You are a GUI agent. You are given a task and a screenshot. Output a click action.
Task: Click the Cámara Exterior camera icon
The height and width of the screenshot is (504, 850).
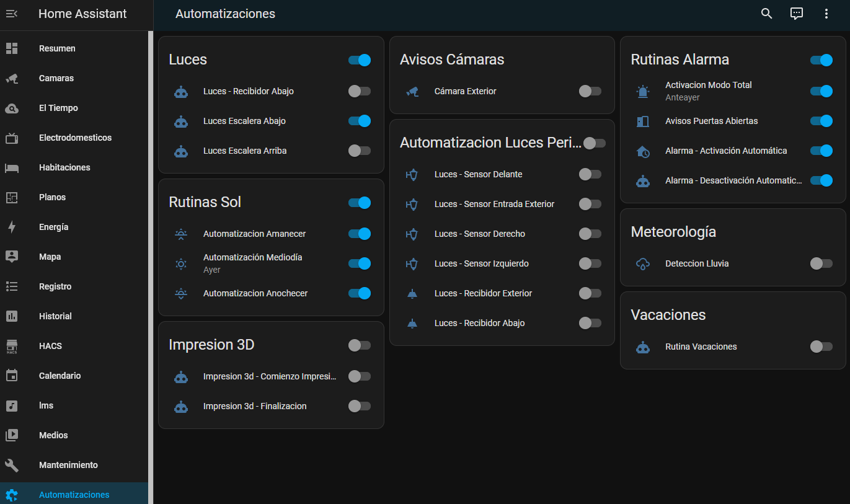coord(412,91)
